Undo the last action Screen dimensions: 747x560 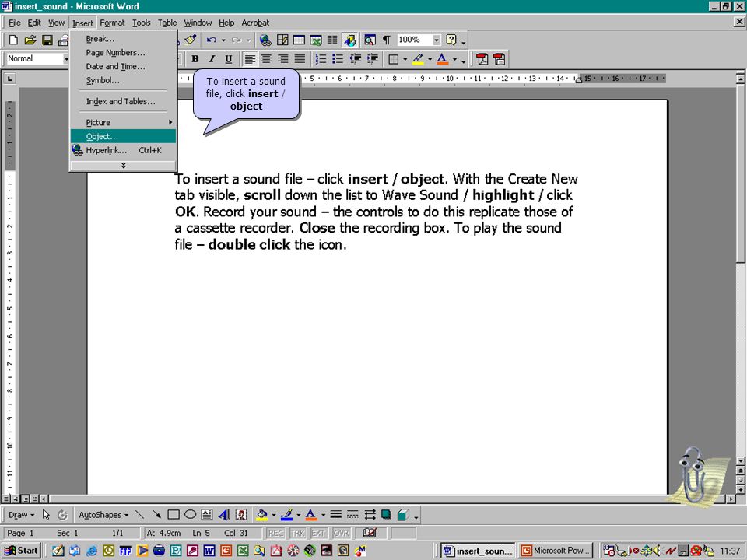pos(212,40)
